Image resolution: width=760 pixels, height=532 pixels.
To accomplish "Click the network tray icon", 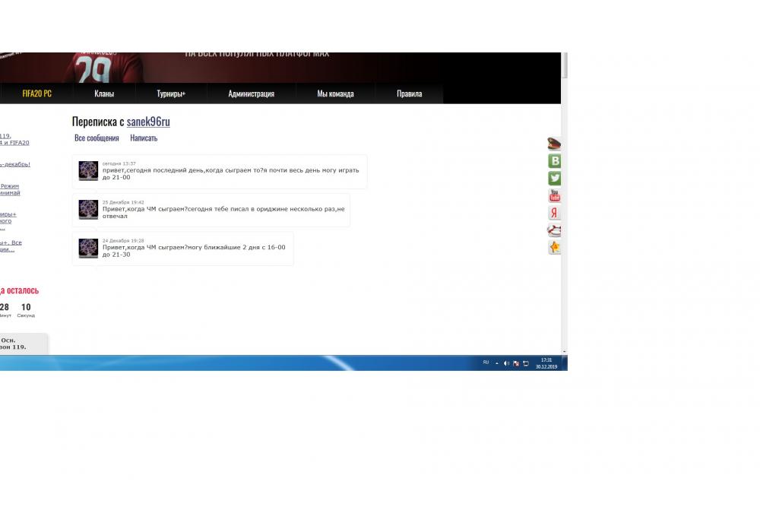I will pos(526,363).
